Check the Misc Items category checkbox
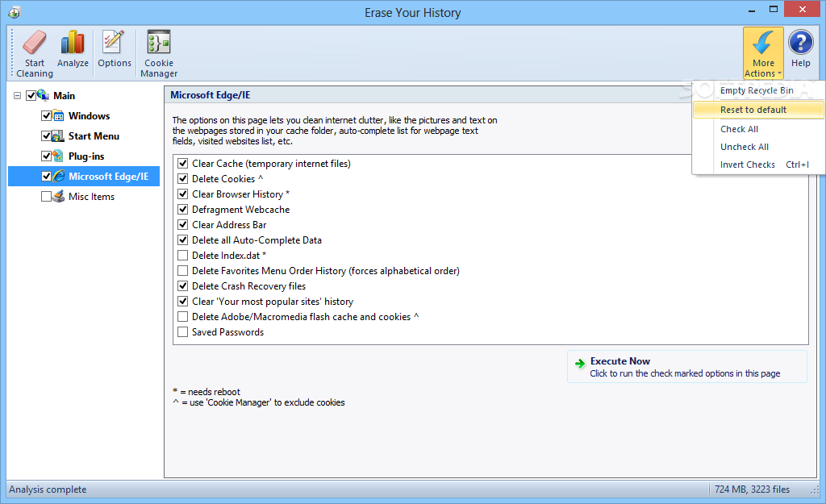The image size is (826, 504). tap(46, 197)
